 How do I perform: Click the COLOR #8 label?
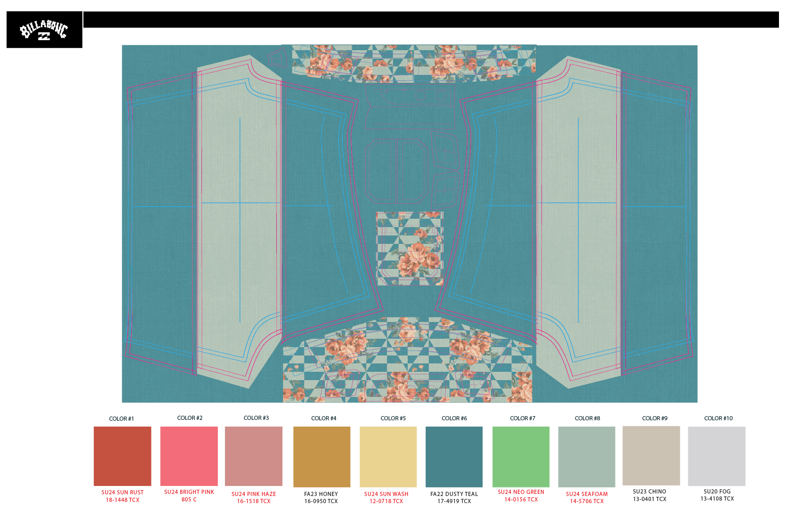tap(587, 418)
